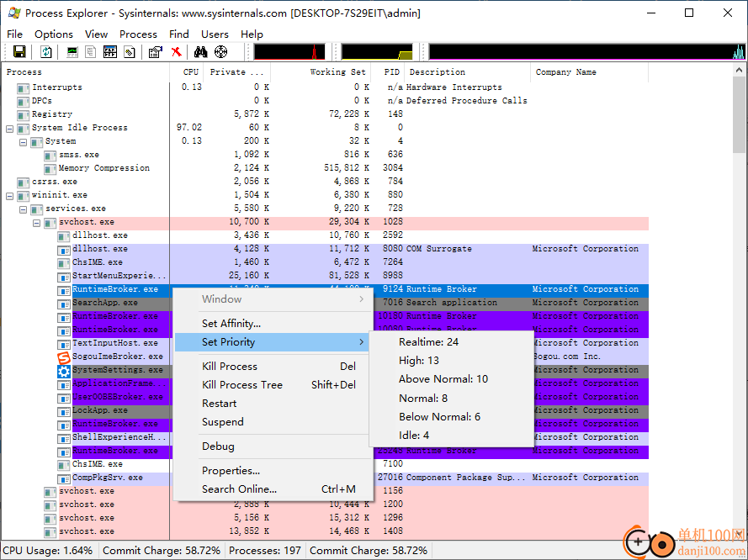This screenshot has height=560, width=748.
Task: Click the crosshair Find Window's Process icon
Action: point(221,51)
